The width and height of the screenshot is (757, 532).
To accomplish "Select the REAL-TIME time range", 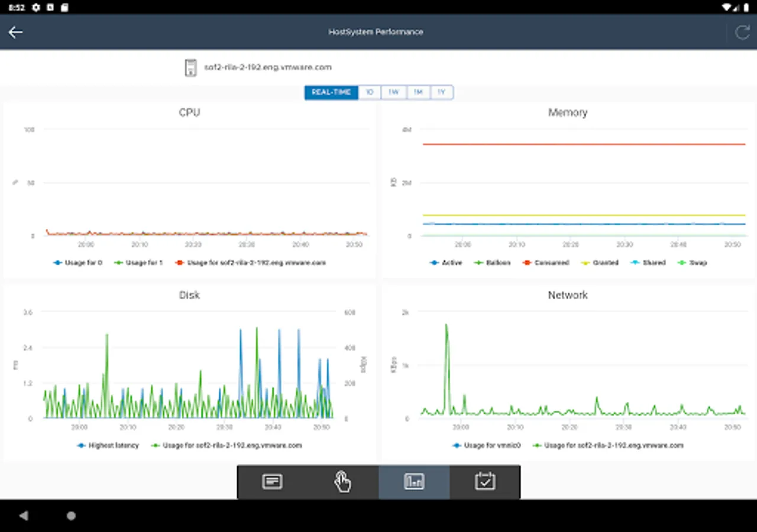I will coord(331,92).
